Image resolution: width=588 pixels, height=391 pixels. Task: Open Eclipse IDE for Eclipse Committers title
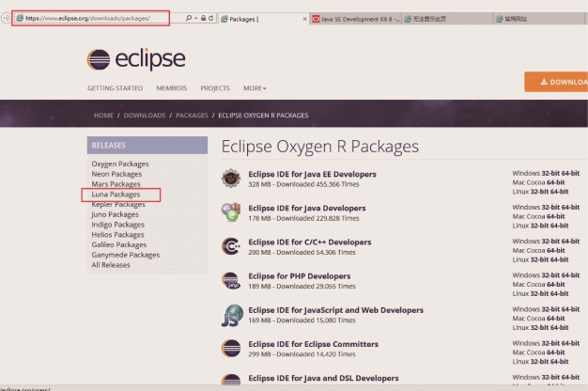[313, 344]
